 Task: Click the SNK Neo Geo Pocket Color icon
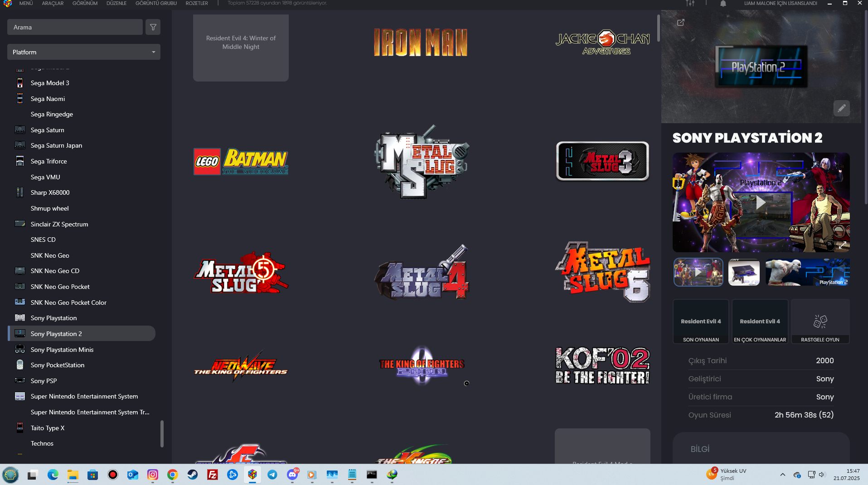coord(20,302)
